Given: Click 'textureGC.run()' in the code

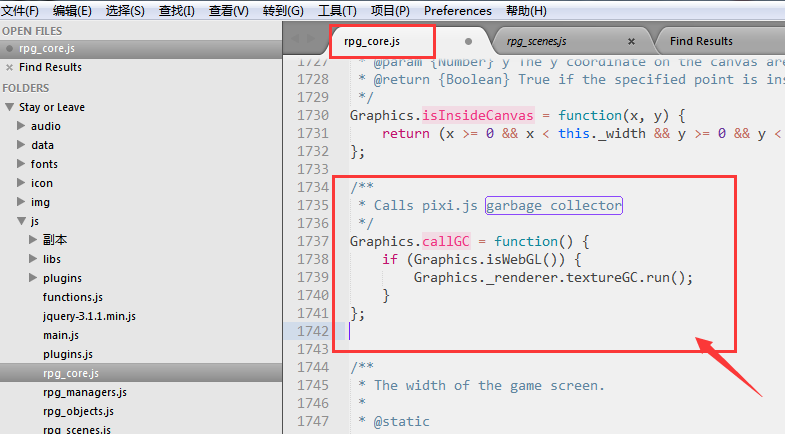Looking at the screenshot, I should (629, 278).
